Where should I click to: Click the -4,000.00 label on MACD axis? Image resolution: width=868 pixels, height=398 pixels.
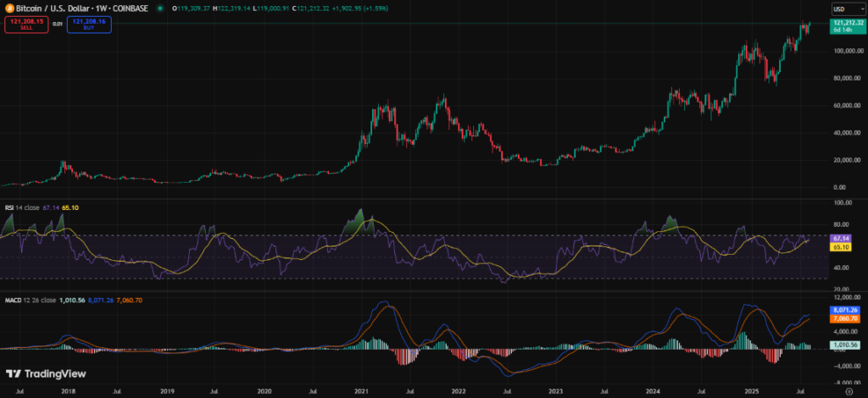tap(848, 366)
